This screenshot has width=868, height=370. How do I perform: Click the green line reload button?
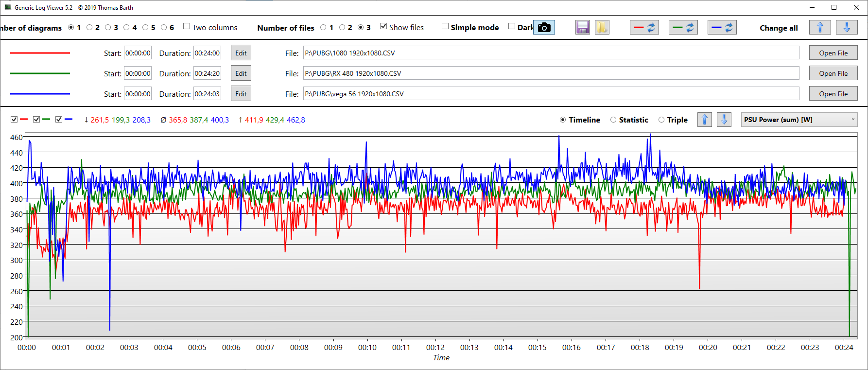pos(683,28)
